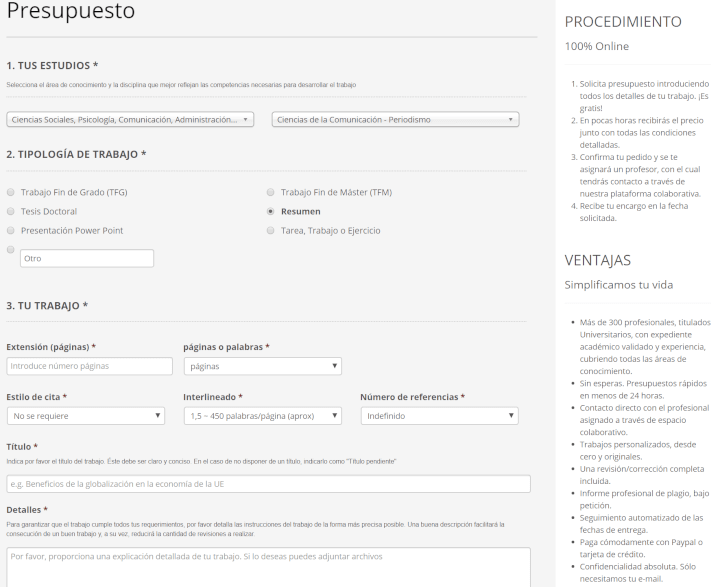Expand the Interlineado dropdown

click(263, 416)
